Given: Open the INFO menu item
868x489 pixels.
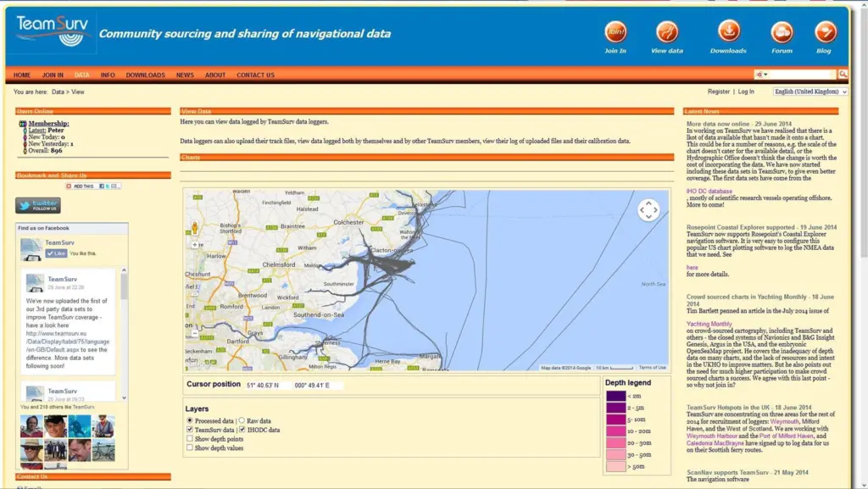Looking at the screenshot, I should tap(108, 75).
